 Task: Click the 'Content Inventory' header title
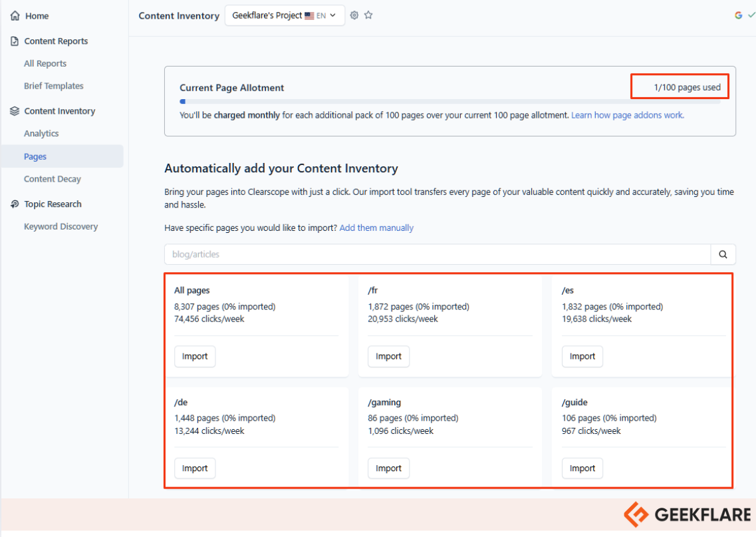[x=179, y=16]
